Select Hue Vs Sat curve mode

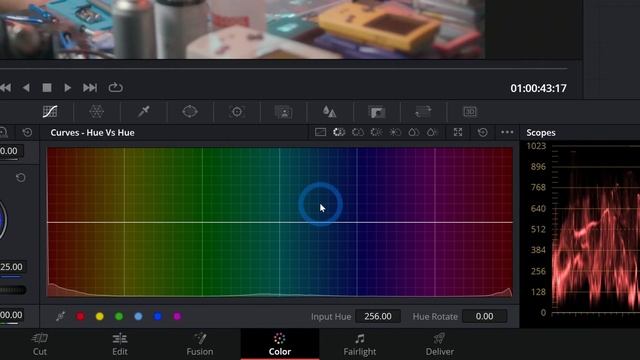pos(358,132)
